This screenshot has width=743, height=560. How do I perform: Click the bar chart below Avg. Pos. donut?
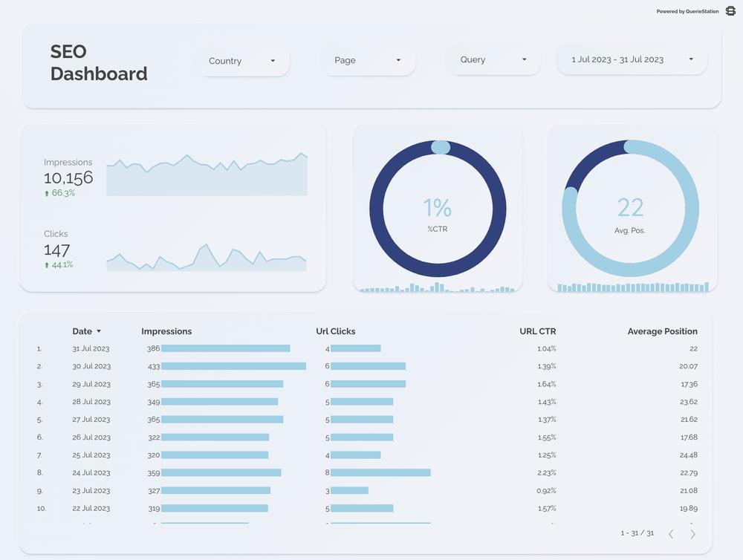[633, 287]
